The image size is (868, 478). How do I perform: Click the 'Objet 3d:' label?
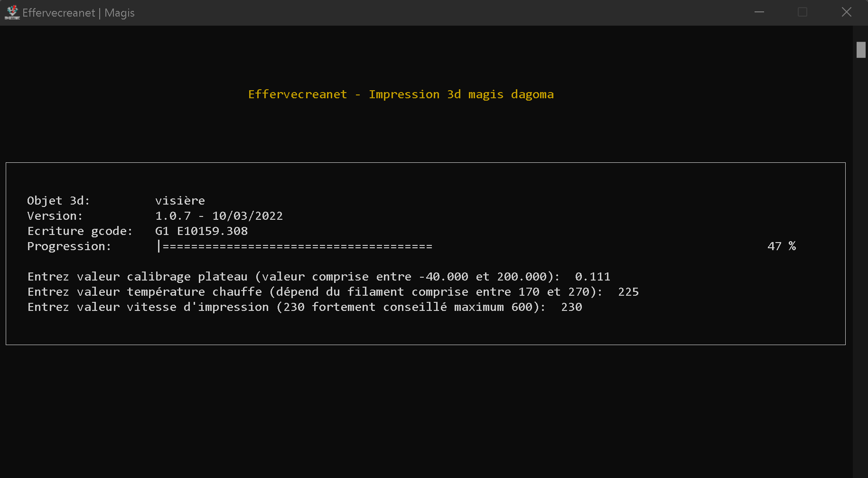[x=58, y=201]
